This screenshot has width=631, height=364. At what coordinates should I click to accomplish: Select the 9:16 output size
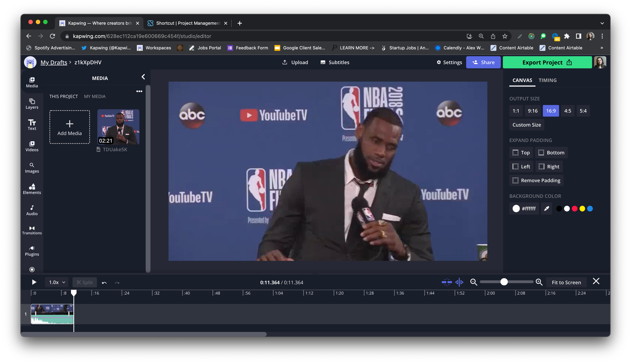[x=533, y=111]
